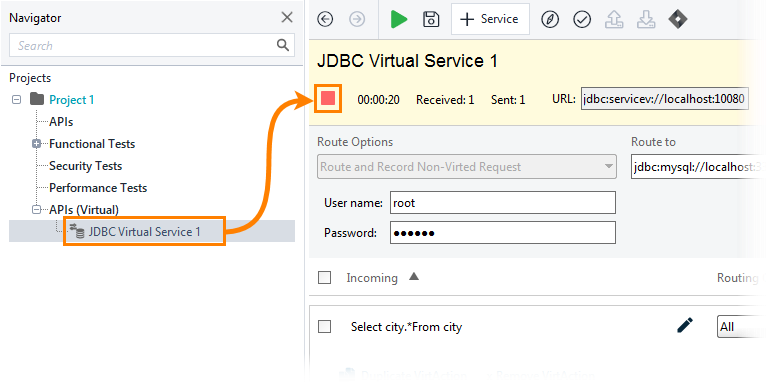Collapse the Project 1 tree node
767x383 pixels.
click(x=17, y=100)
